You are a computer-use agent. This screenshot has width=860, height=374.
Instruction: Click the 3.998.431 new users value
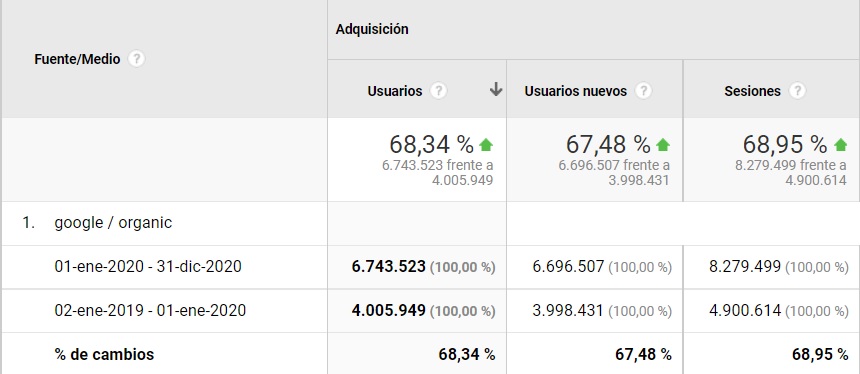click(568, 310)
